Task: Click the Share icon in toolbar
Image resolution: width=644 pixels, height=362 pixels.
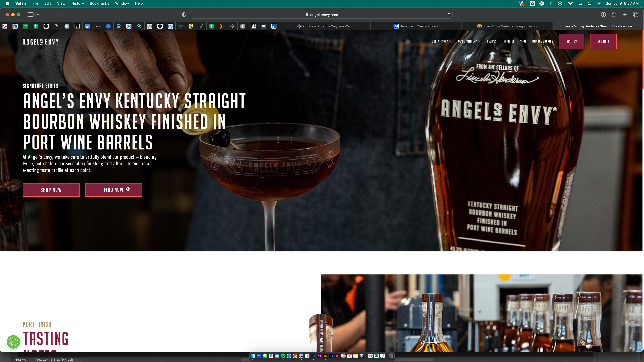Action: (x=614, y=14)
